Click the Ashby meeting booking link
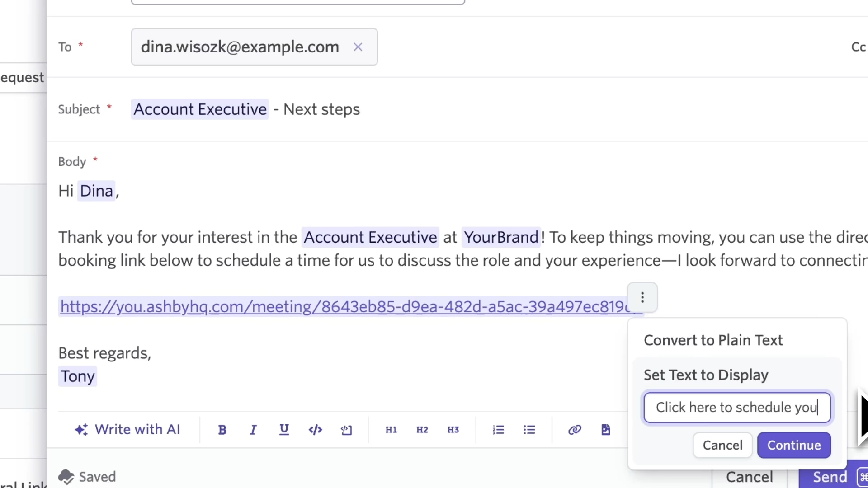This screenshot has height=488, width=868. pos(344,307)
